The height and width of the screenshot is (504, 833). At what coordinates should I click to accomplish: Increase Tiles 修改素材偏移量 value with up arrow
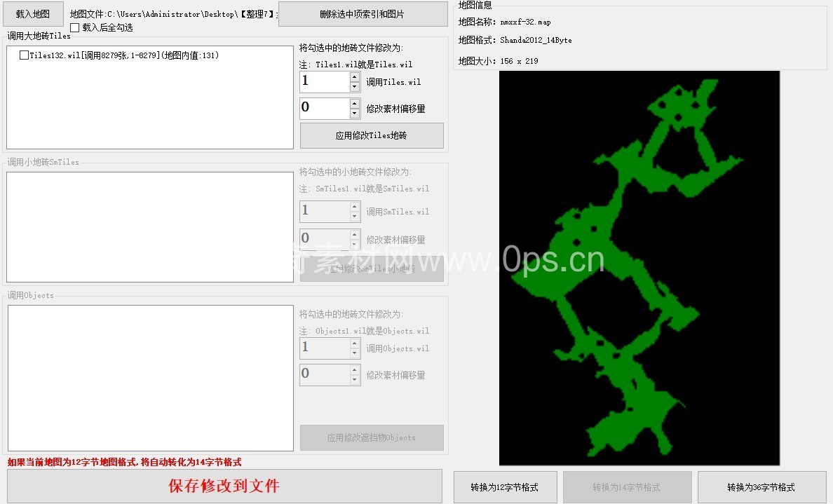355,104
